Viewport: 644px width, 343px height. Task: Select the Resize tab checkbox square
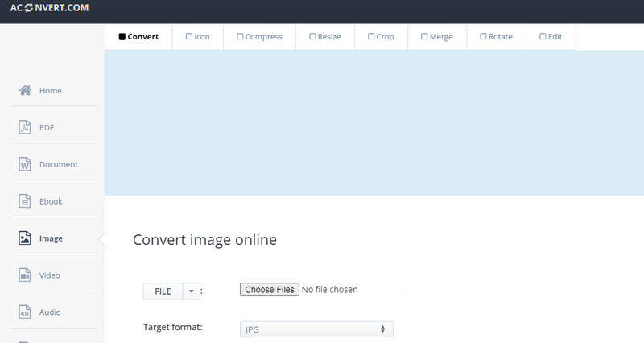[312, 36]
